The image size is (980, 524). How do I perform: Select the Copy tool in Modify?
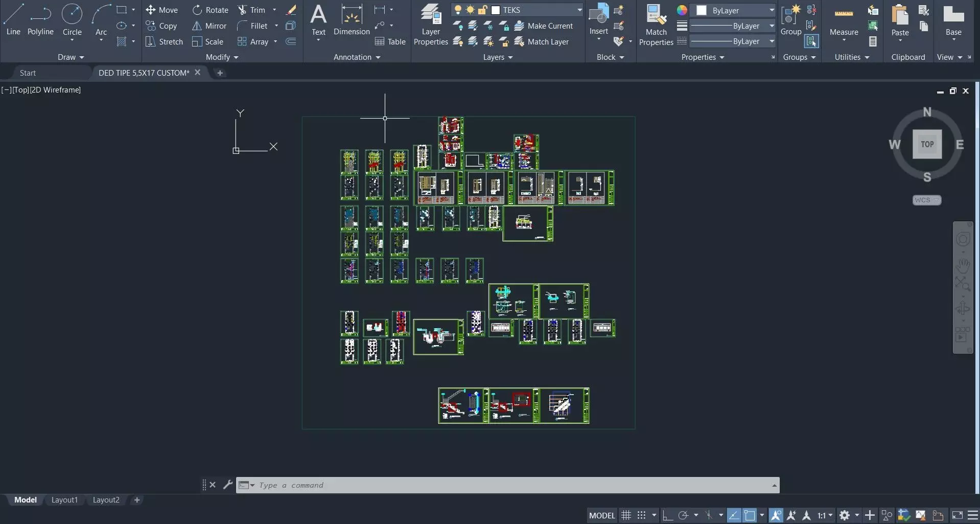[x=161, y=26]
